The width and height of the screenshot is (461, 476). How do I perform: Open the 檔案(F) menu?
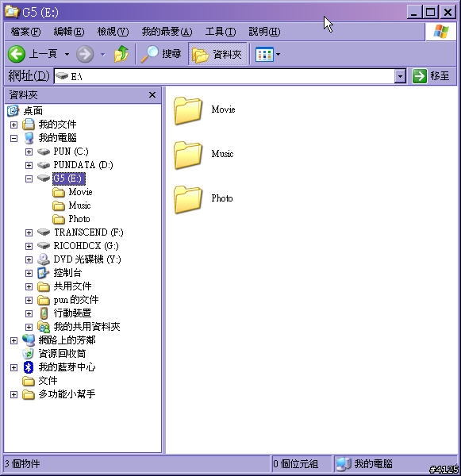(26, 32)
